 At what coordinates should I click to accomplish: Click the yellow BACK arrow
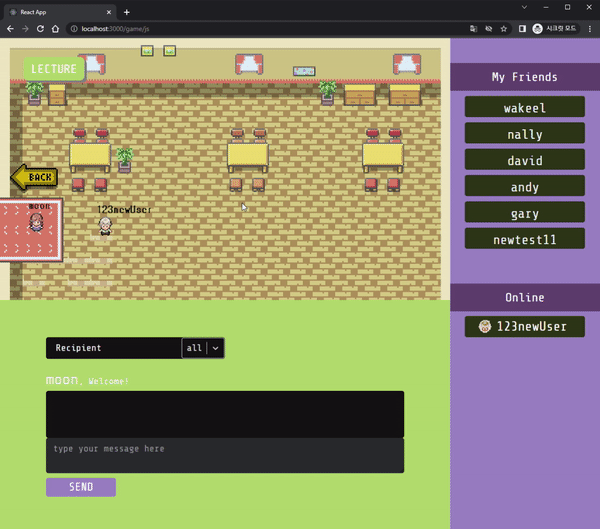coord(34,177)
